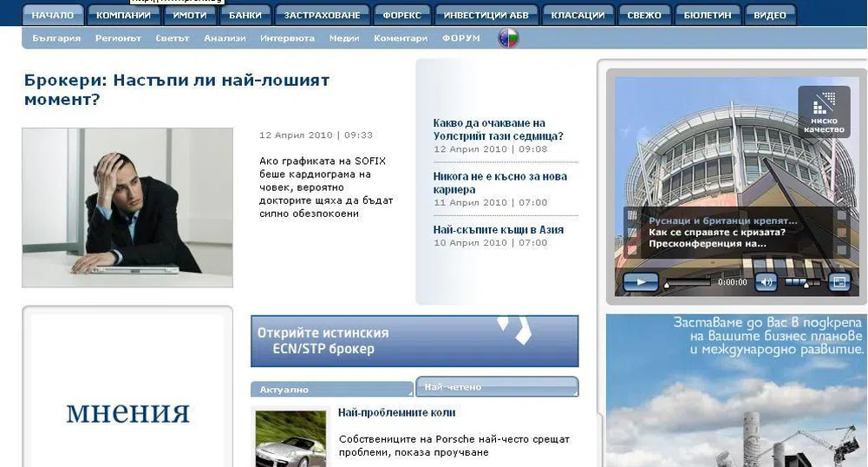Go to the Регионът submenu section
Viewport: 868px width, 467px height.
[118, 38]
